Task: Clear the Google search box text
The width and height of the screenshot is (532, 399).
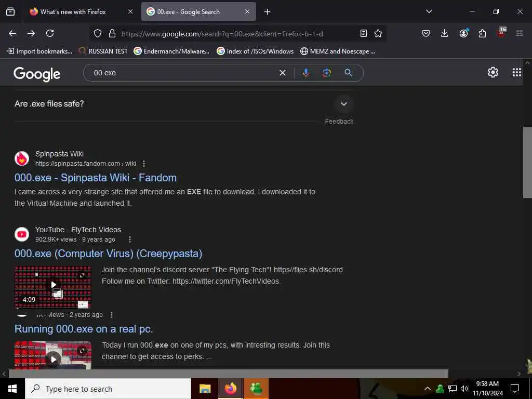Action: pos(282,73)
